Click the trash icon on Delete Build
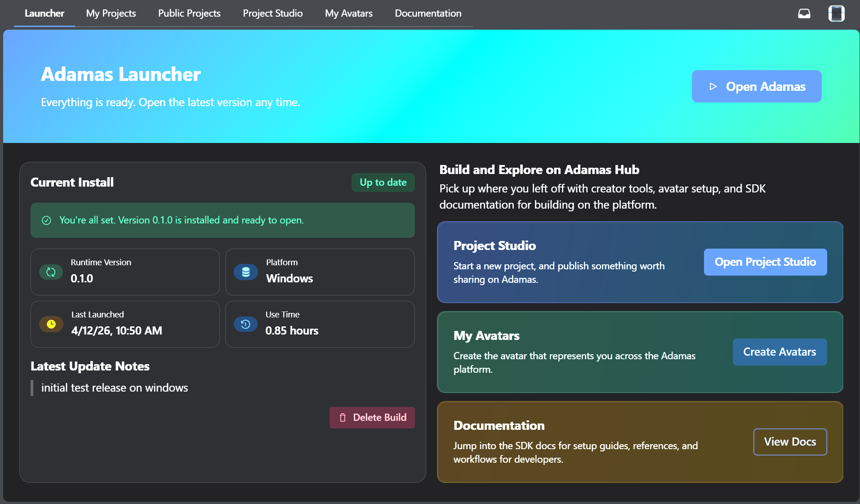This screenshot has height=504, width=860. 343,418
